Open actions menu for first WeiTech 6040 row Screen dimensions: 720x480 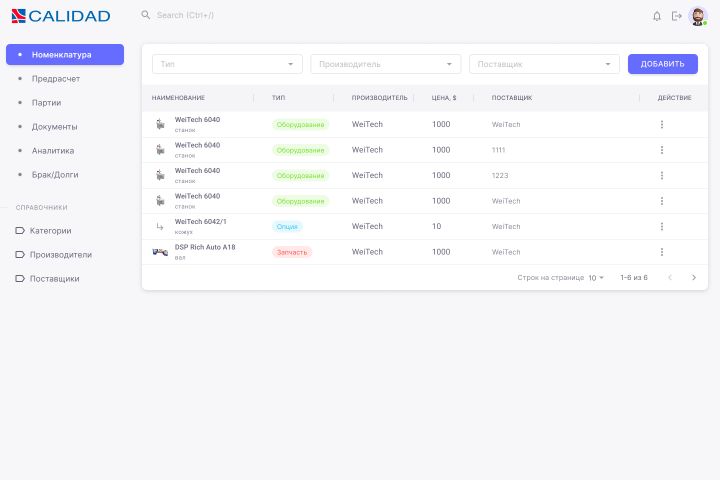[x=662, y=124]
